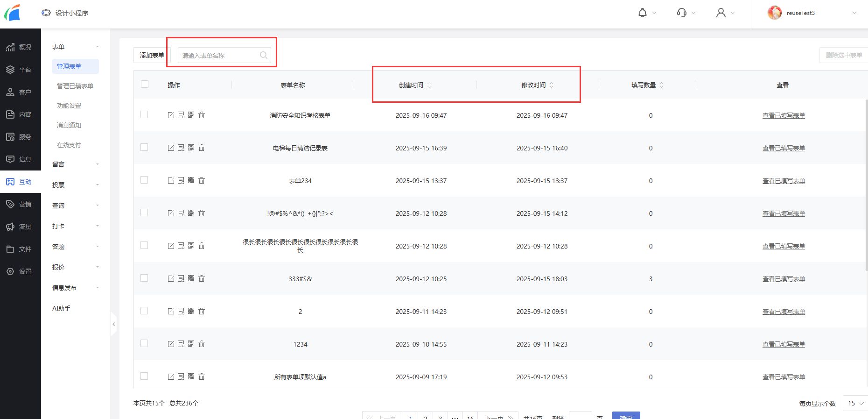The image size is (868, 419).
Task: Select the 1234 row checkbox
Action: click(x=144, y=343)
